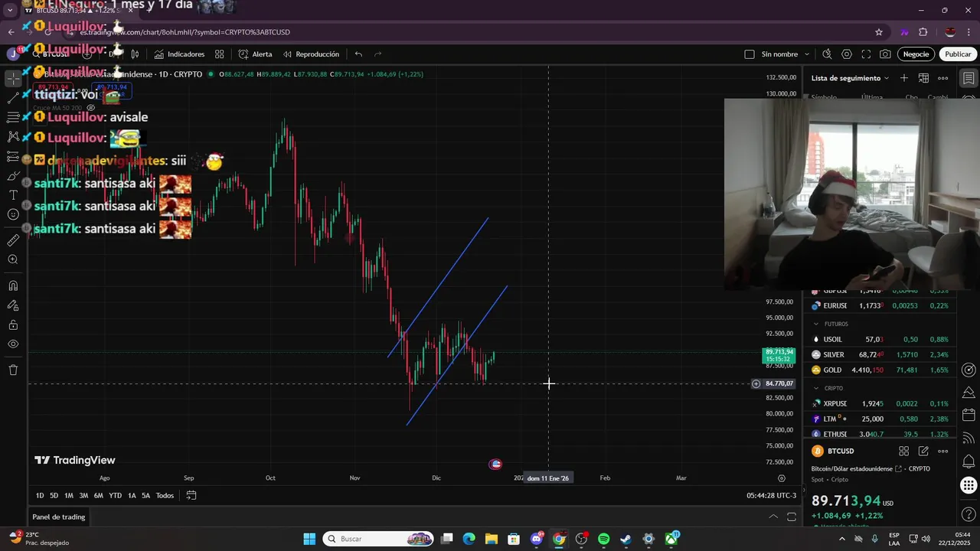Take a chart snapshot with camera icon
This screenshot has width=980, height=551.
(x=885, y=54)
